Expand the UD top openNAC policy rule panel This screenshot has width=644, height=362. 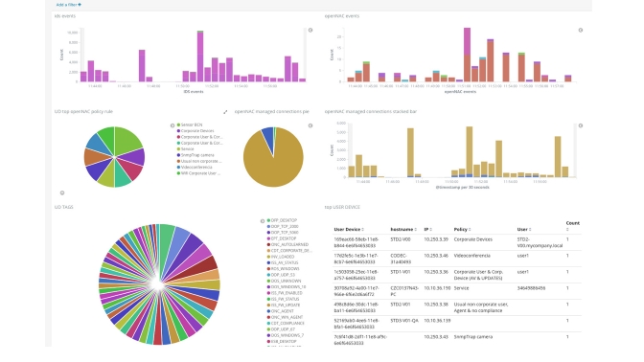tap(225, 112)
